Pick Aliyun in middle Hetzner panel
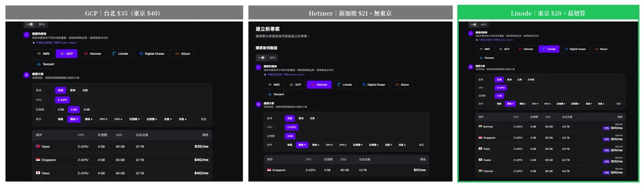644x187 pixels. [x=402, y=85]
